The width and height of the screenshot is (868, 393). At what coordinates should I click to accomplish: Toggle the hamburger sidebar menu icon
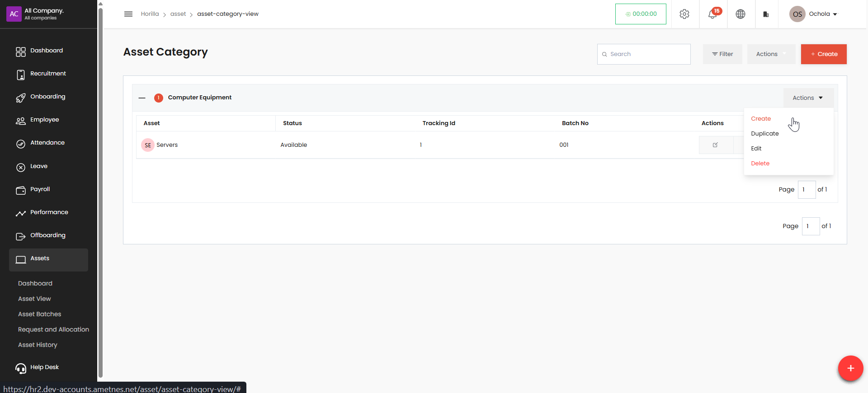point(128,14)
